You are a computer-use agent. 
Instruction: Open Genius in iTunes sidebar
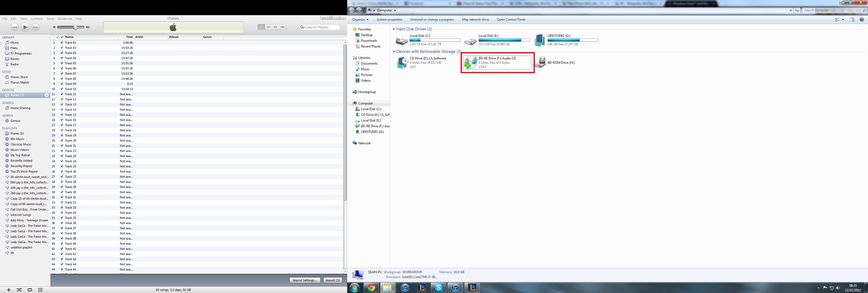tap(15, 121)
